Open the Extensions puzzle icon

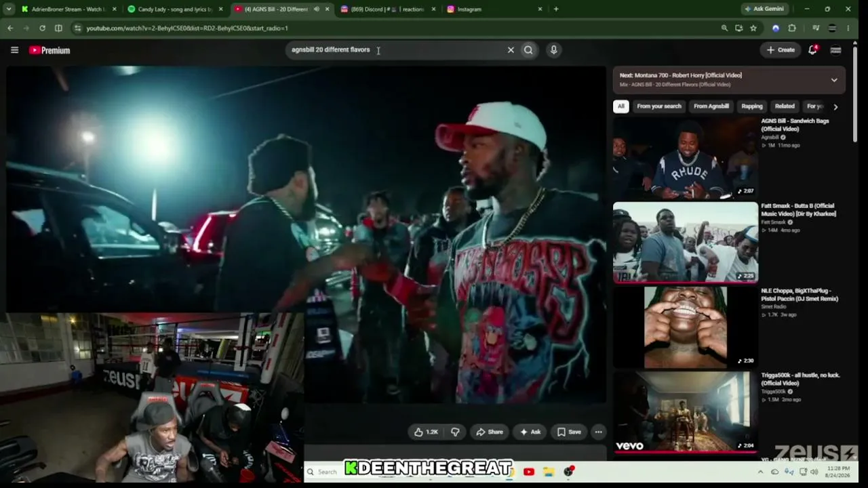coord(792,28)
